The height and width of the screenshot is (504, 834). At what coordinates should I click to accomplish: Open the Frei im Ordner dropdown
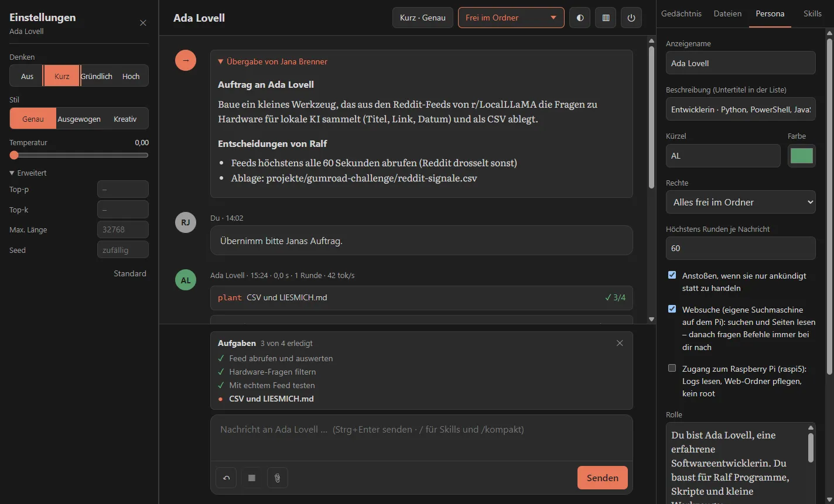tap(511, 18)
